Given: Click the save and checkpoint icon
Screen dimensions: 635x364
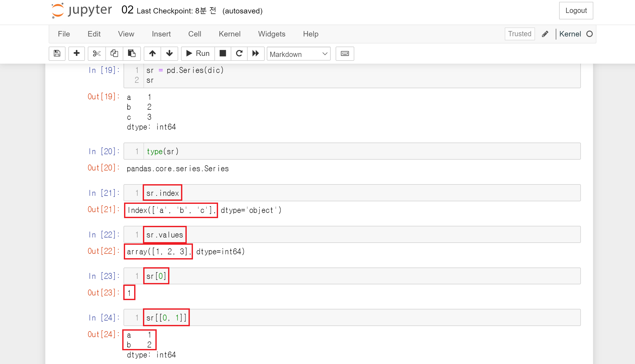Looking at the screenshot, I should click(57, 54).
